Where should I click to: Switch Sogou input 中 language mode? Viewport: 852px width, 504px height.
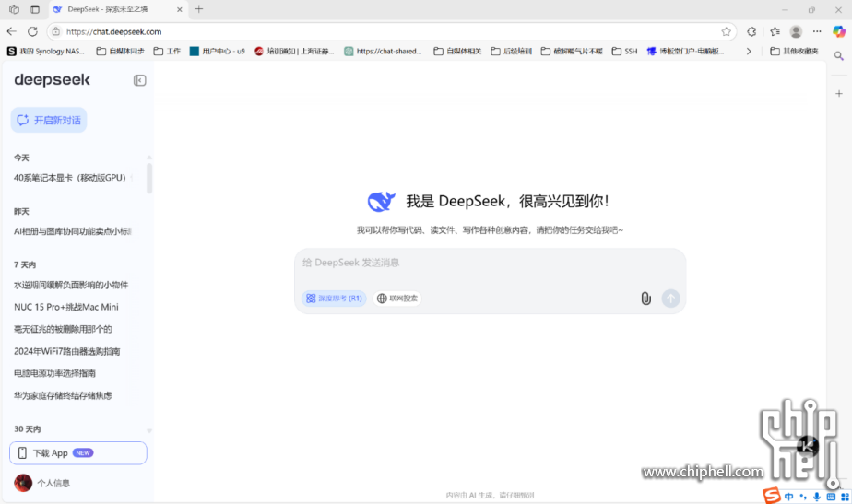click(789, 497)
